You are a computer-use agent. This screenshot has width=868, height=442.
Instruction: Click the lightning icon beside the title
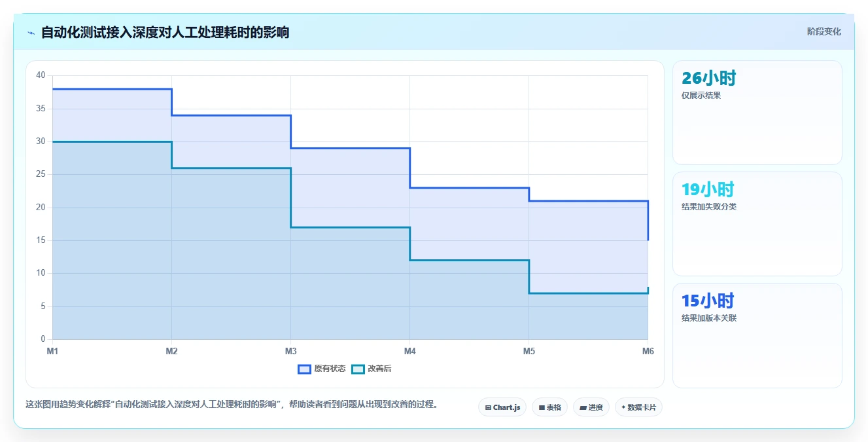pyautogui.click(x=31, y=33)
